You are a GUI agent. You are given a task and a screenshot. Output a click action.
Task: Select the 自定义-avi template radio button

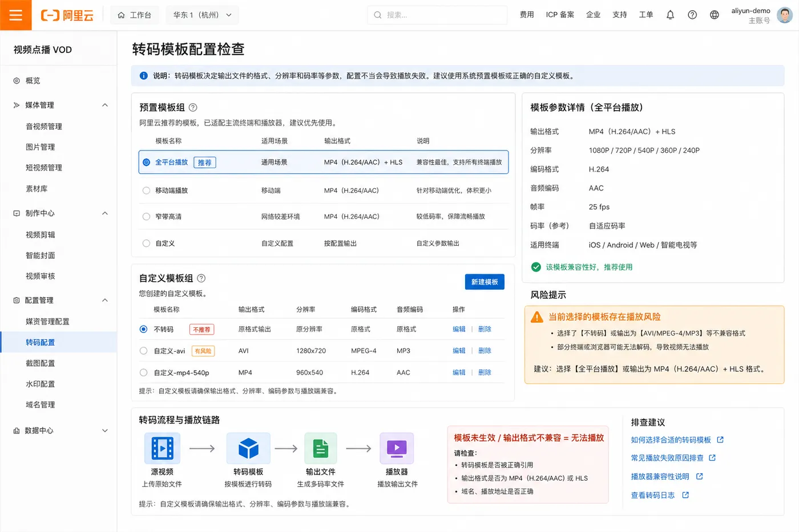tap(143, 351)
